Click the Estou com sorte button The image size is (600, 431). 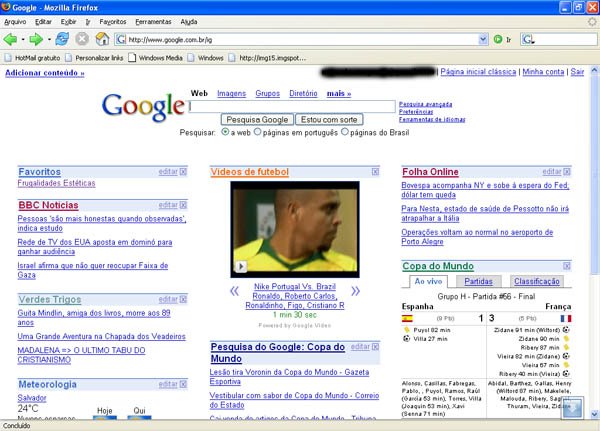329,120
